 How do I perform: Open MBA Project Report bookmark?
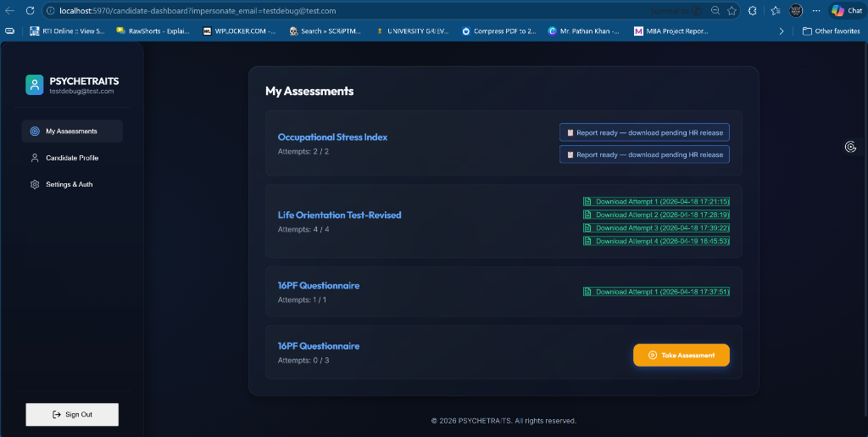coord(671,31)
